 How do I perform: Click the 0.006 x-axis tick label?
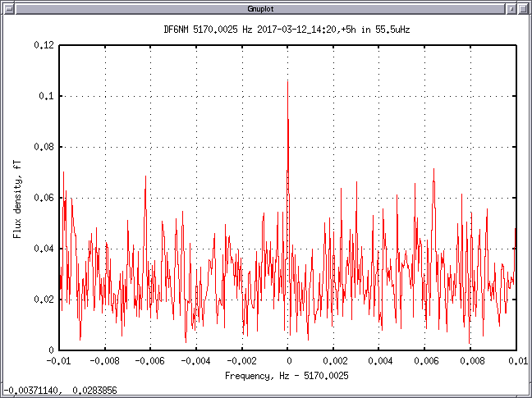click(425, 360)
